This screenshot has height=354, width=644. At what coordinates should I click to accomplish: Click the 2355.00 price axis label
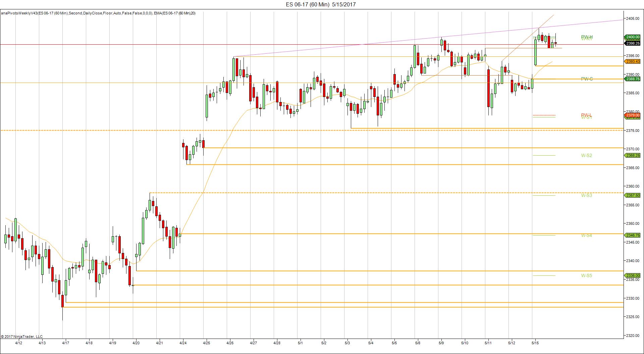pyautogui.click(x=633, y=205)
